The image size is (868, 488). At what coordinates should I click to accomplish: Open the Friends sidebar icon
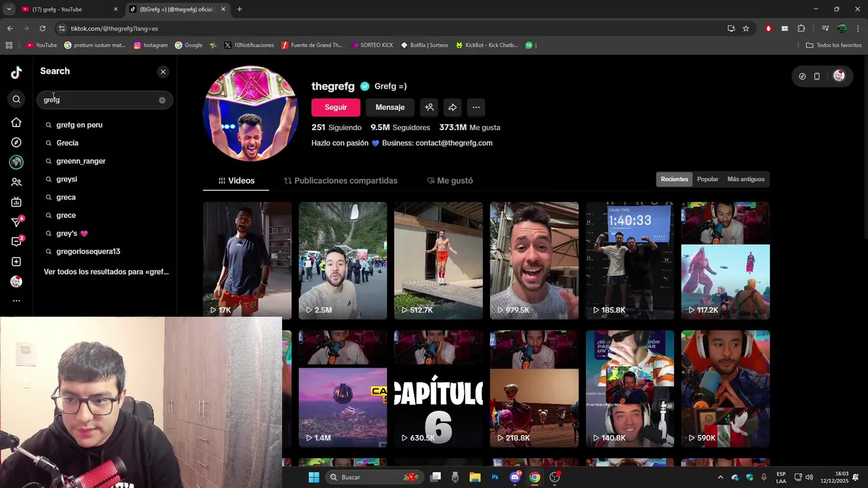point(16,182)
